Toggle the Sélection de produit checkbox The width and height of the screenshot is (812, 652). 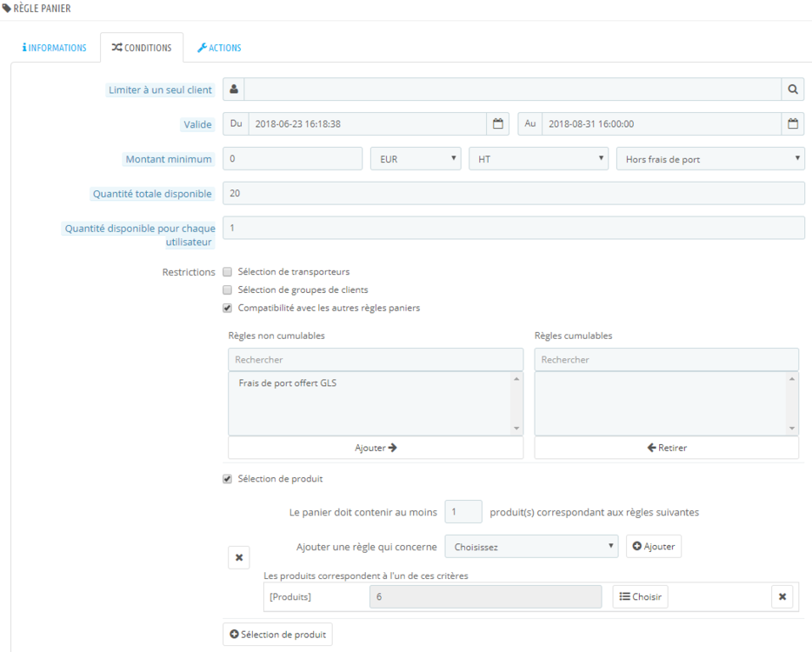(227, 479)
